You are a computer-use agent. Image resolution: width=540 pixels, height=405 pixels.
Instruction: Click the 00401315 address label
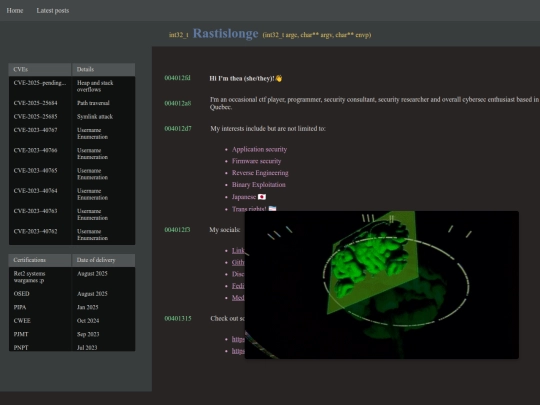click(178, 319)
